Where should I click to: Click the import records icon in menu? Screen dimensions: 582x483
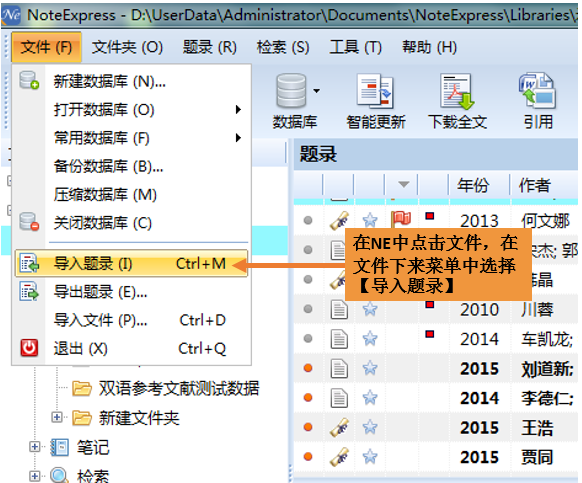coord(29,263)
